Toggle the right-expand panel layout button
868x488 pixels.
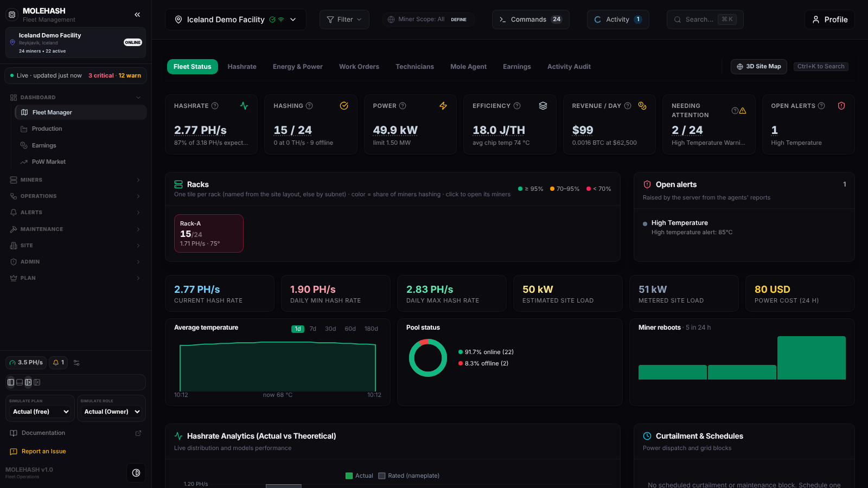click(28, 382)
